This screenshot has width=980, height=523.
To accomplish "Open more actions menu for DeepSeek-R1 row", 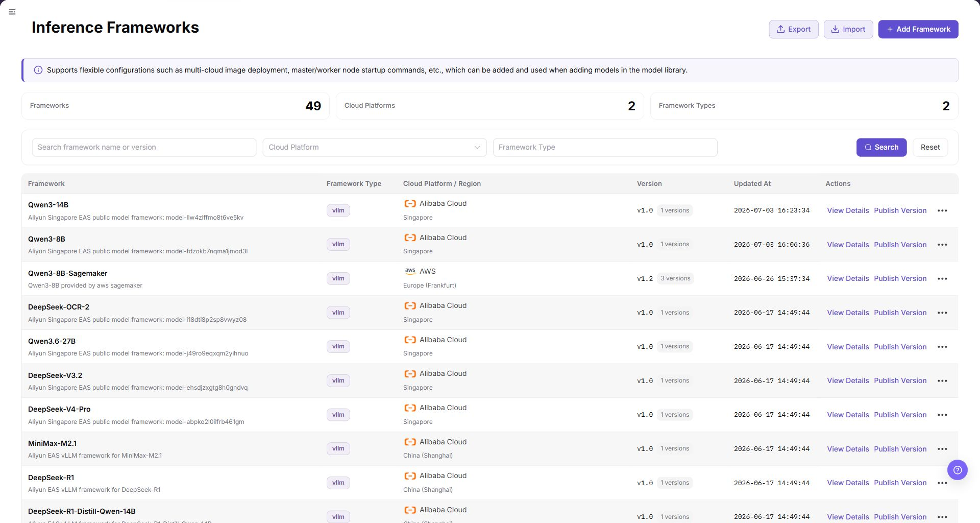I will (942, 483).
